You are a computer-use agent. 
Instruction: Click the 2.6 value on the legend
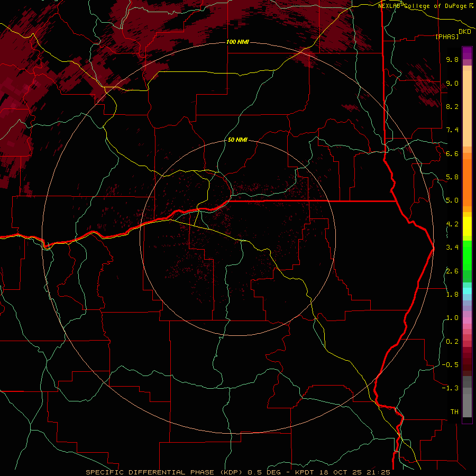[x=452, y=271]
